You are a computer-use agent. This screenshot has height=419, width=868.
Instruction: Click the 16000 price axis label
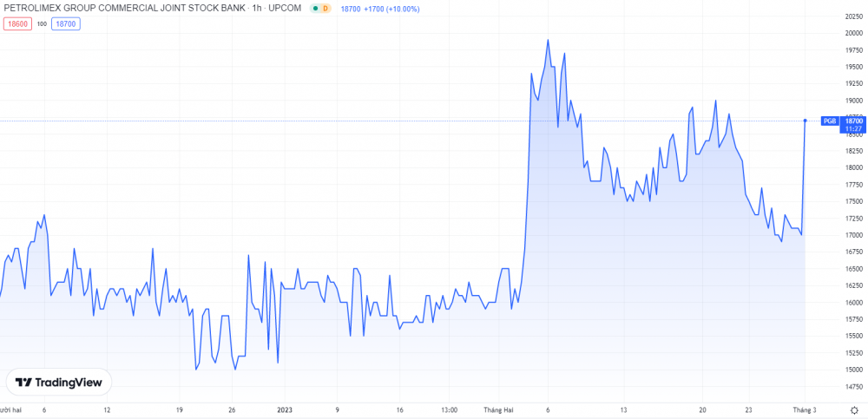[853, 302]
